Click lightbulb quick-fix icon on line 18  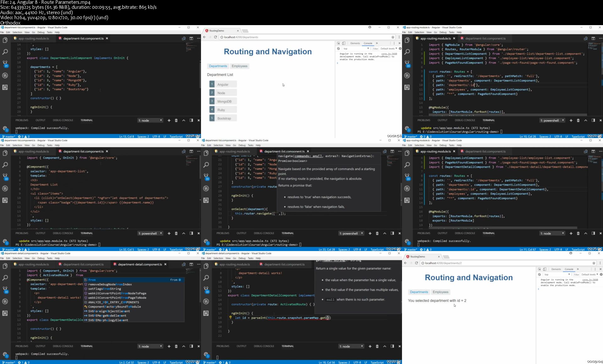230,318
